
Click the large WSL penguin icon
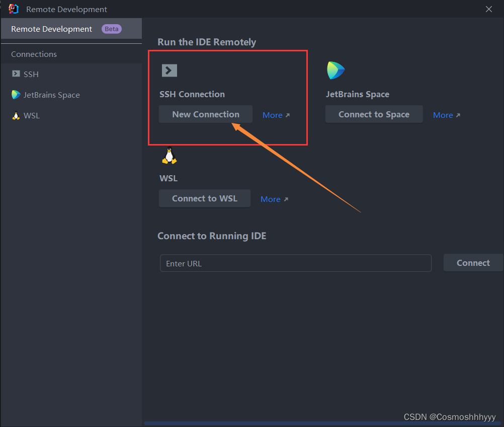[170, 156]
